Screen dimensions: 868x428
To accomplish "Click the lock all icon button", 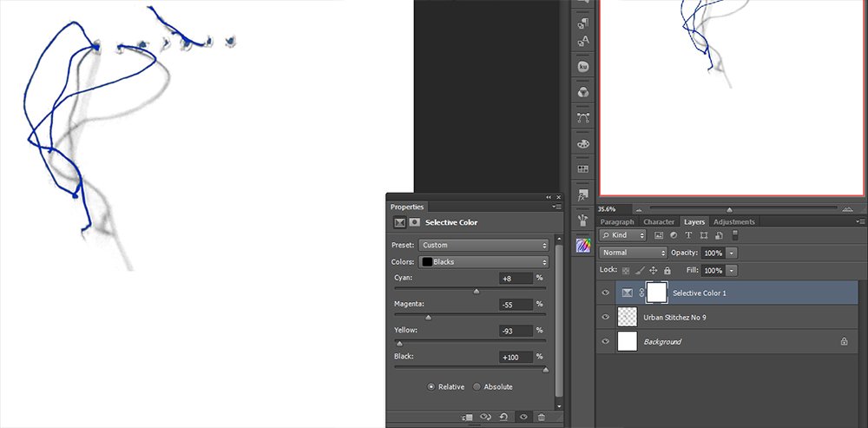I will coord(667,271).
